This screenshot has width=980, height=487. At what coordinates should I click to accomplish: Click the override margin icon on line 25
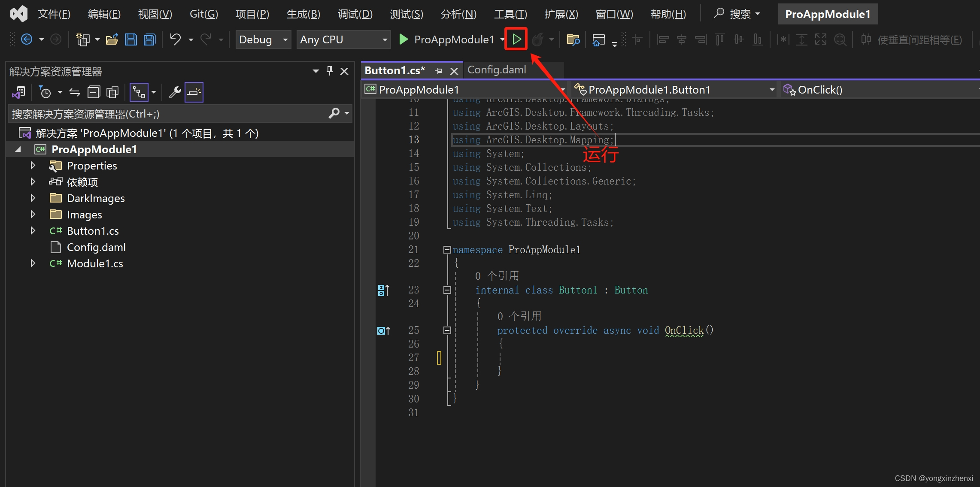[x=383, y=331]
